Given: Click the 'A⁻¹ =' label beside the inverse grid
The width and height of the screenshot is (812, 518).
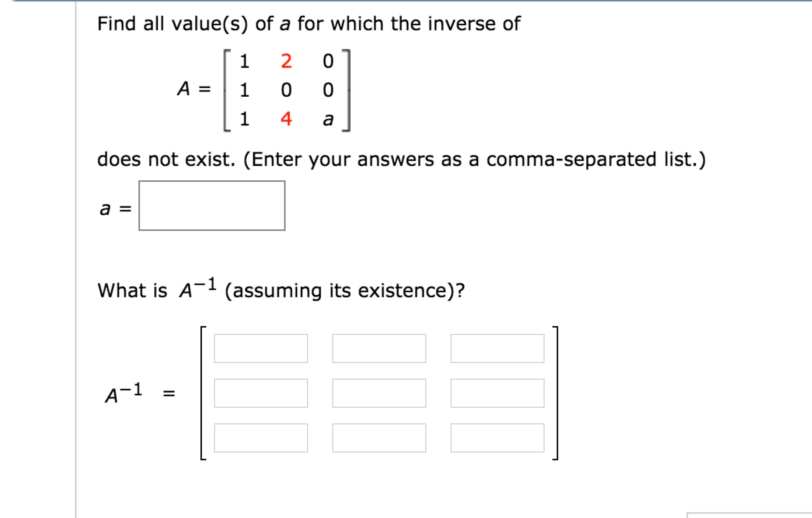Looking at the screenshot, I should click(140, 393).
